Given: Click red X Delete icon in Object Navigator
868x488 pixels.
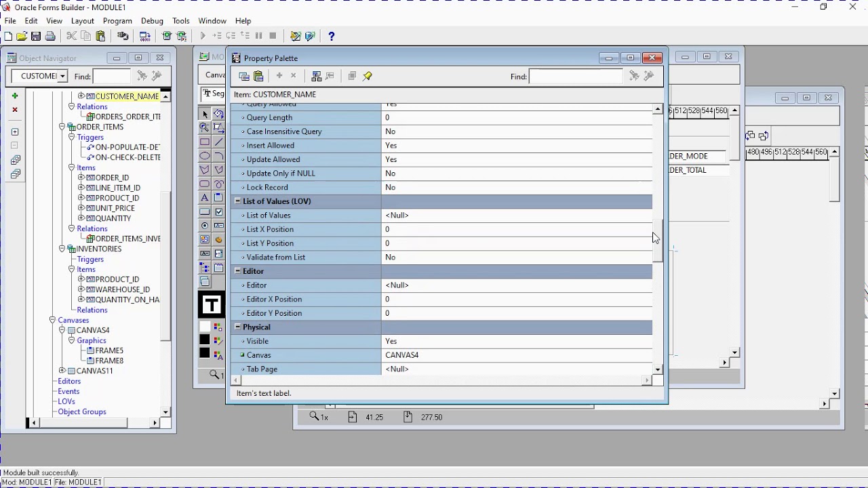Looking at the screenshot, I should pos(15,110).
